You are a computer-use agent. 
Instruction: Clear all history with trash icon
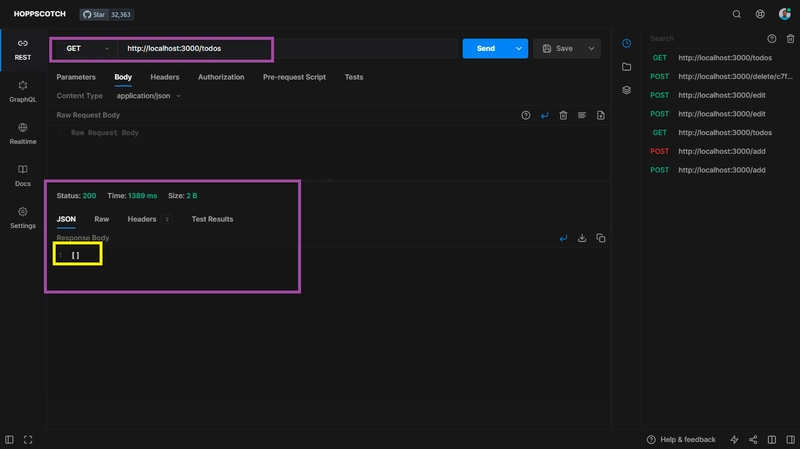[790, 39]
